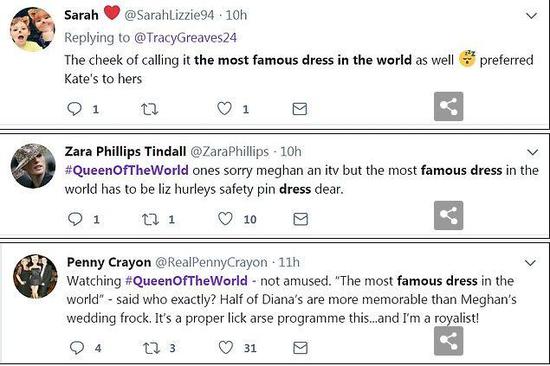Reply to Sarah's tweet about Kate's dress

(x=74, y=109)
